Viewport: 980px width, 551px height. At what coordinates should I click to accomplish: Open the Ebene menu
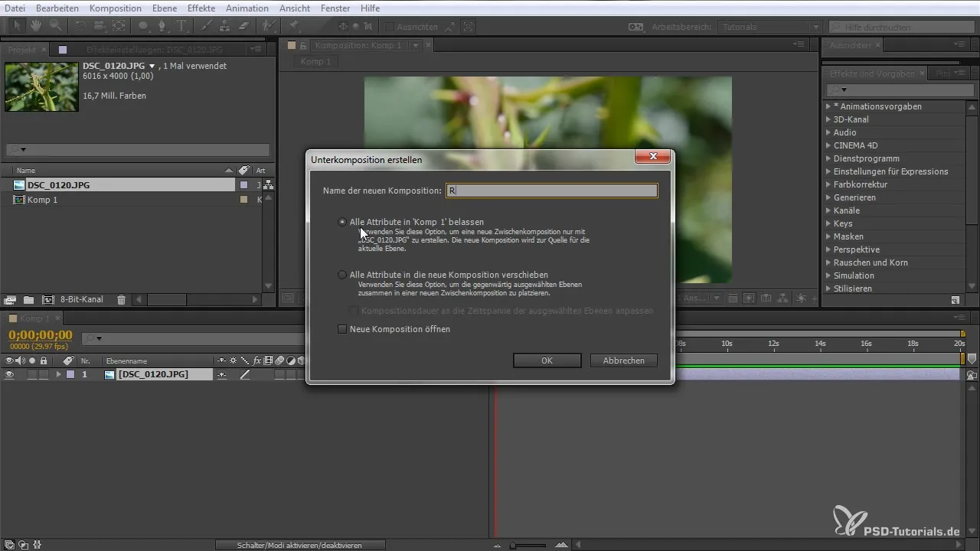(166, 8)
